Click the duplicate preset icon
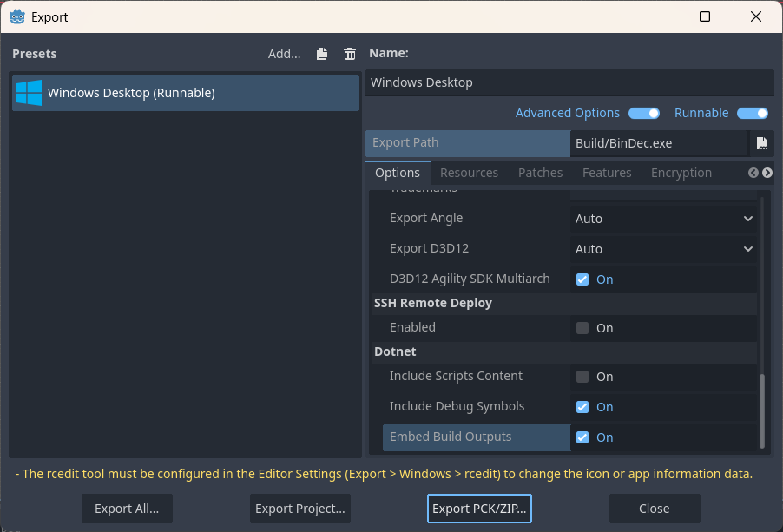783x532 pixels. point(322,54)
